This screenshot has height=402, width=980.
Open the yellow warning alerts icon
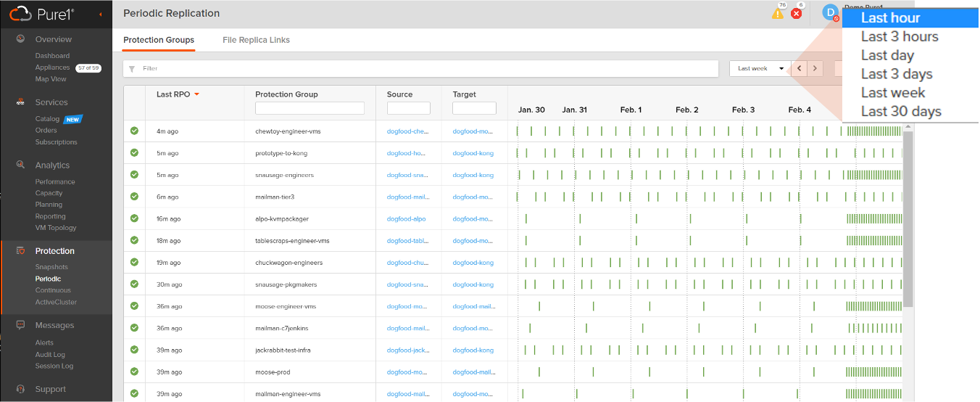point(778,13)
